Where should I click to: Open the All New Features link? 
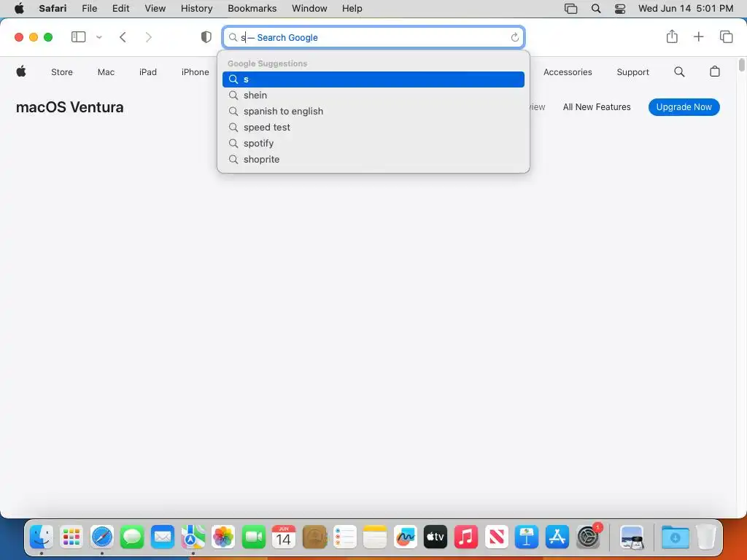point(597,107)
